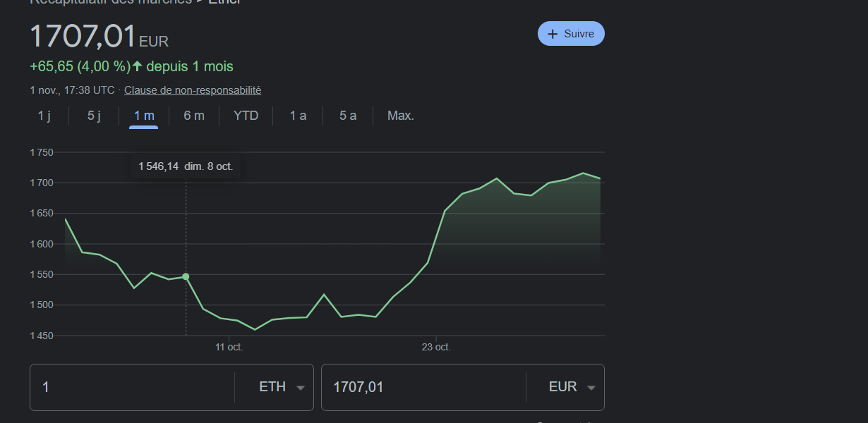This screenshot has width=868, height=423.
Task: Click the green upward trend arrow
Action: [138, 66]
